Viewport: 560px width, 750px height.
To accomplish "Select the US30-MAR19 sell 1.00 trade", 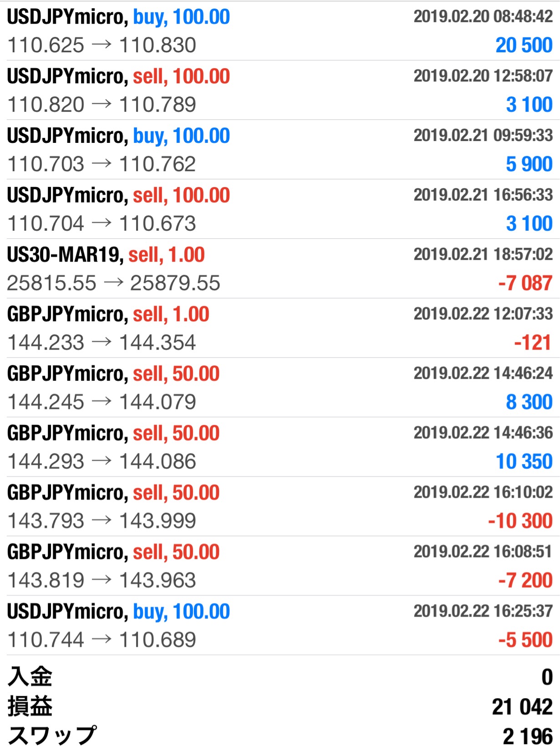I will pyautogui.click(x=280, y=269).
